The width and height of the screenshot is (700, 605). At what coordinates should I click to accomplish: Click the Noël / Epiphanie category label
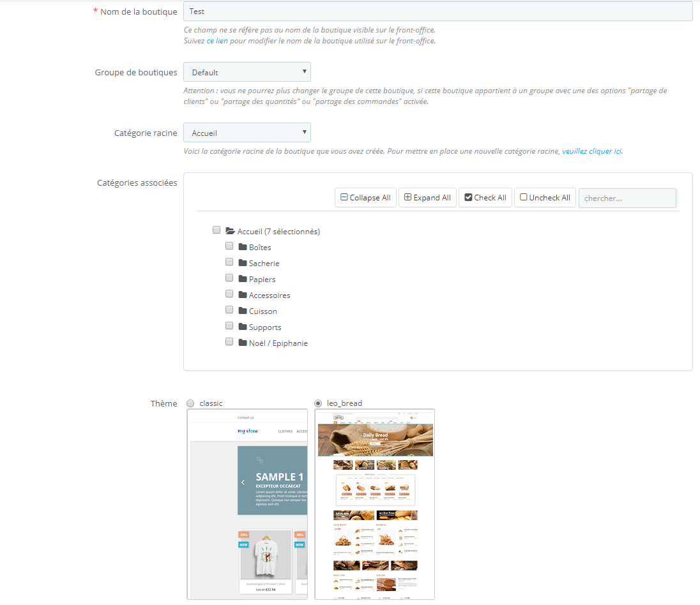pos(278,343)
